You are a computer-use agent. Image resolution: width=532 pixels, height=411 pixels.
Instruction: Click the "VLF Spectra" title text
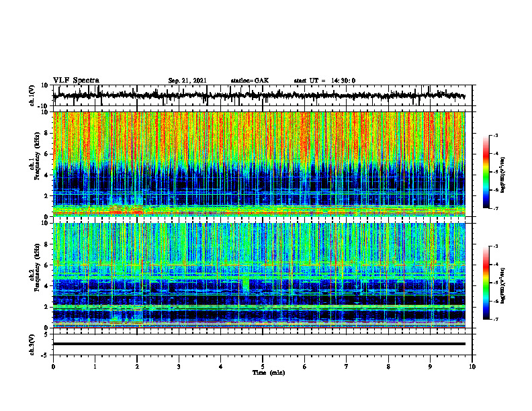point(76,81)
